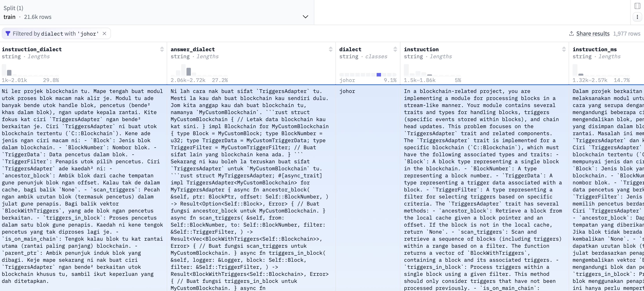The height and width of the screenshot is (291, 644).
Task: Remove the dialect 'johor' filter with the X
Action: 105,34
